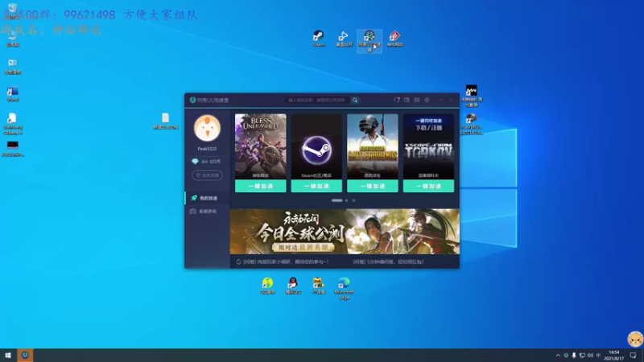Open the Tencent QQ penguin shortcut
Viewport: 644px width, 362px height.
click(x=293, y=286)
